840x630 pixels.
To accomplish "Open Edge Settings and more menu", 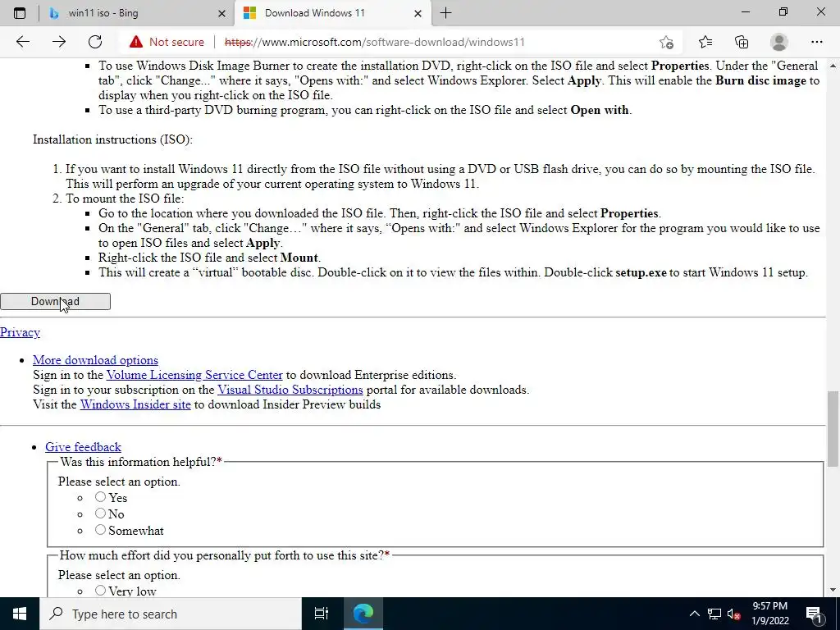I will coord(816,42).
